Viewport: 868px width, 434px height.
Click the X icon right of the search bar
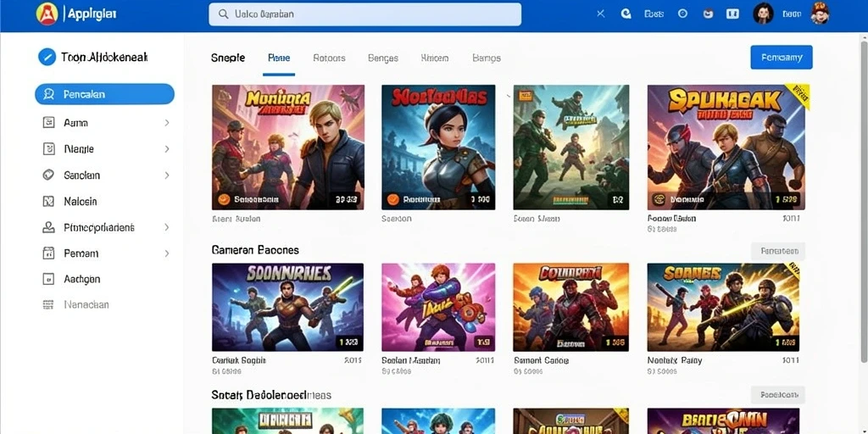pos(601,14)
